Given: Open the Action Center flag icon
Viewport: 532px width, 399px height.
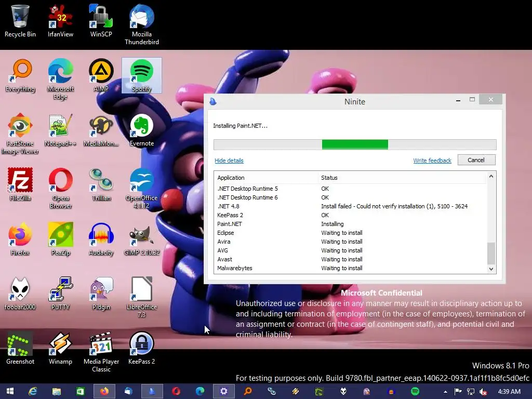Looking at the screenshot, I should coord(458,392).
